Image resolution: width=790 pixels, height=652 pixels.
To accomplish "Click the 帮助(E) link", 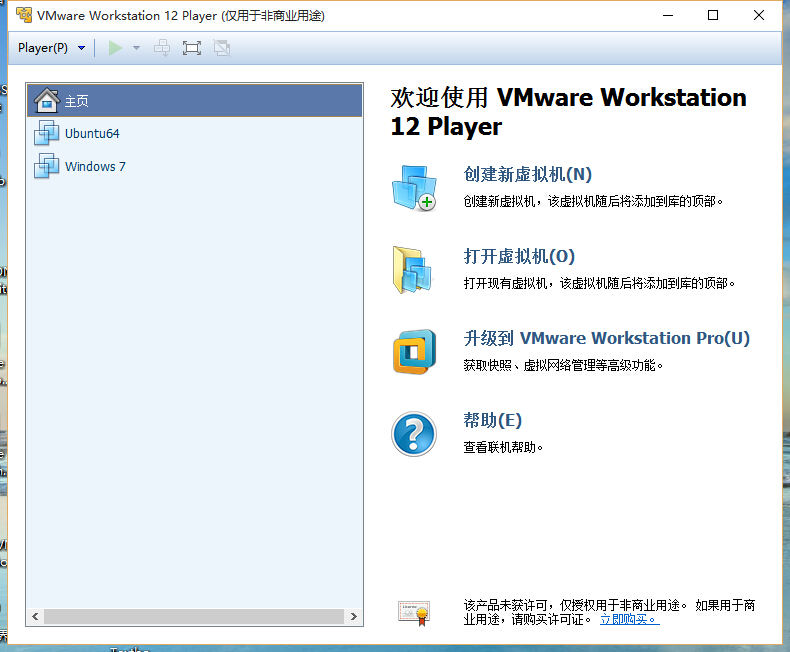I will (492, 420).
